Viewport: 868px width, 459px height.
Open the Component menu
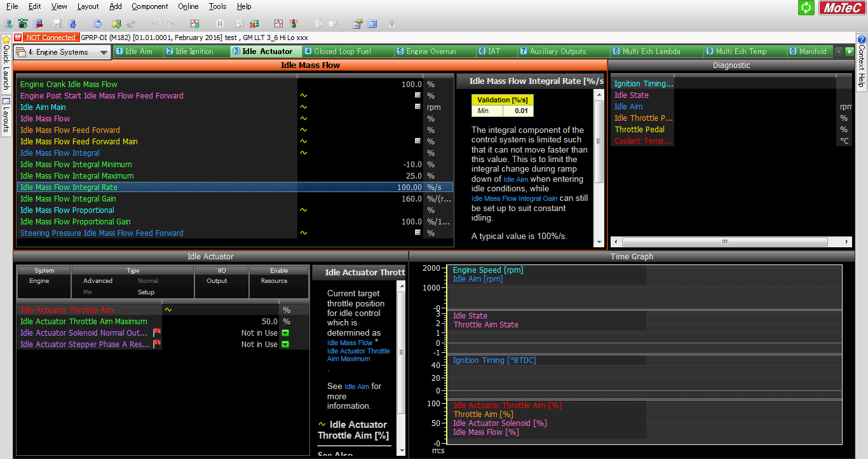(x=150, y=6)
